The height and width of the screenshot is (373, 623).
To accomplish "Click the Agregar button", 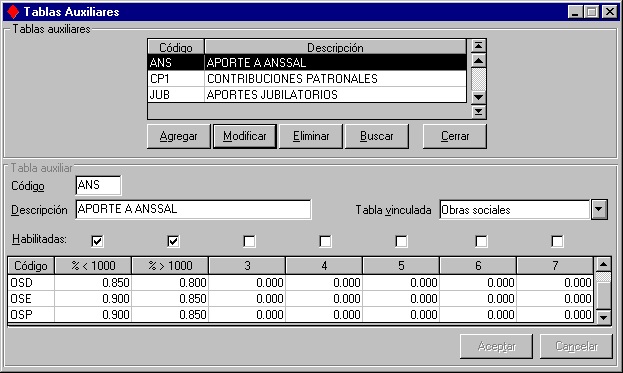I will coord(178,136).
